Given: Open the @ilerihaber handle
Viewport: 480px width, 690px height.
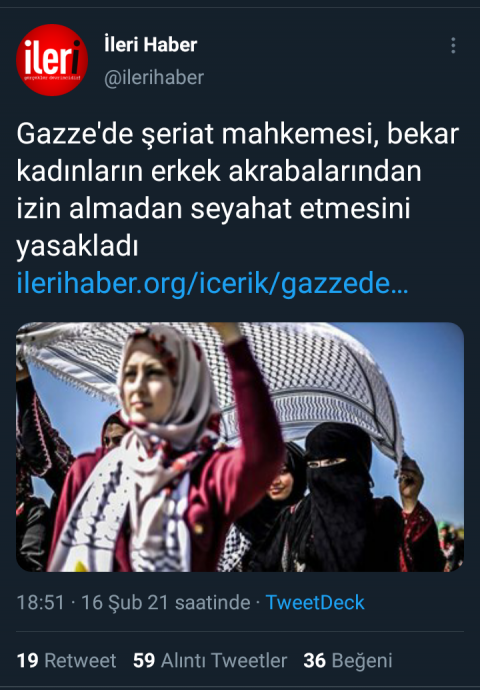Looking at the screenshot, I should (154, 77).
